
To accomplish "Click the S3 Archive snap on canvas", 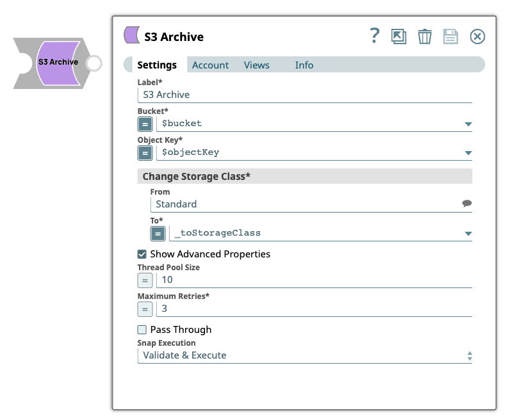I will 58,63.
